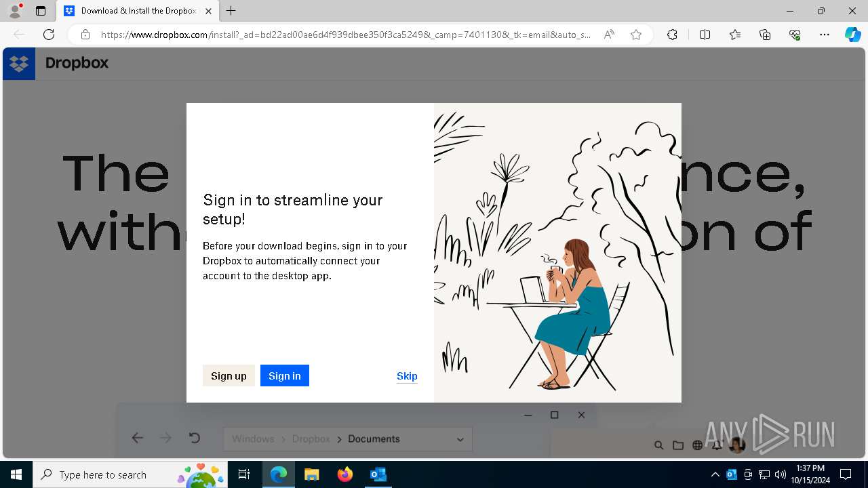Image resolution: width=868 pixels, height=488 pixels.
Task: Select the Dropbox install tab
Action: 138,11
